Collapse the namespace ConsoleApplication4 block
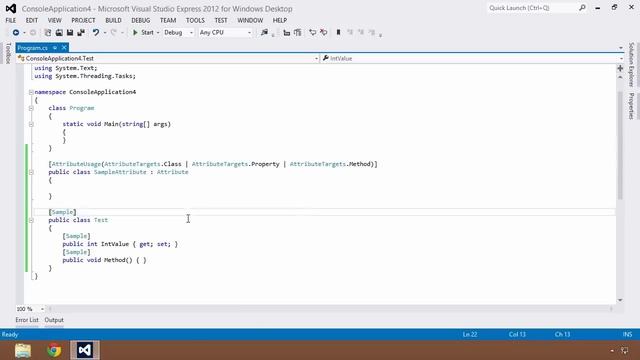The height and width of the screenshot is (360, 640). pos(31,92)
